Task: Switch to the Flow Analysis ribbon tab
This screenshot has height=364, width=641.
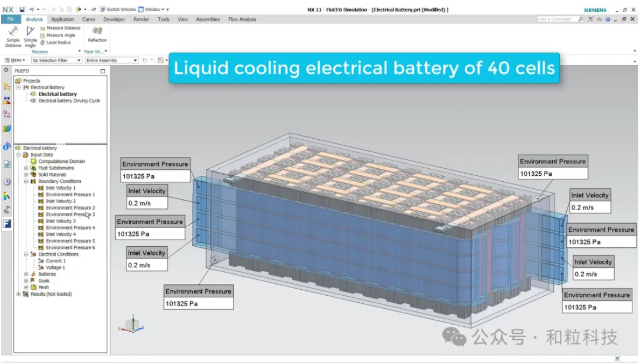Action: point(242,19)
